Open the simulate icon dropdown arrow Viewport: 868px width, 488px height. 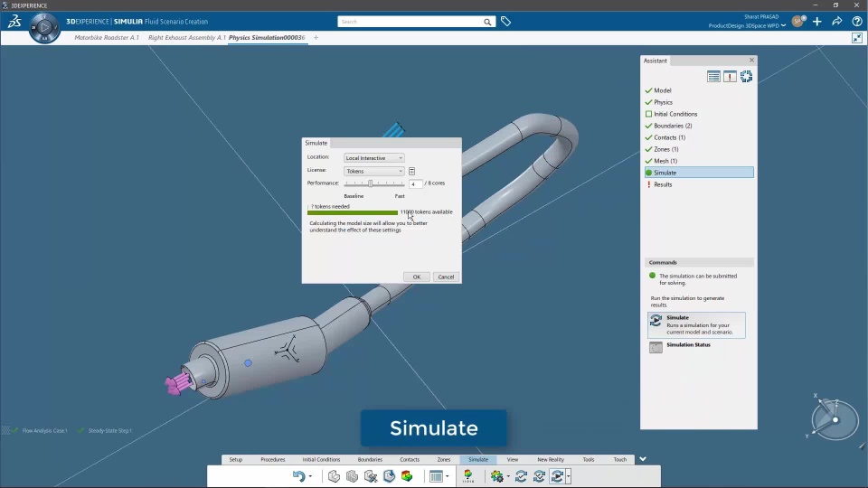click(568, 476)
